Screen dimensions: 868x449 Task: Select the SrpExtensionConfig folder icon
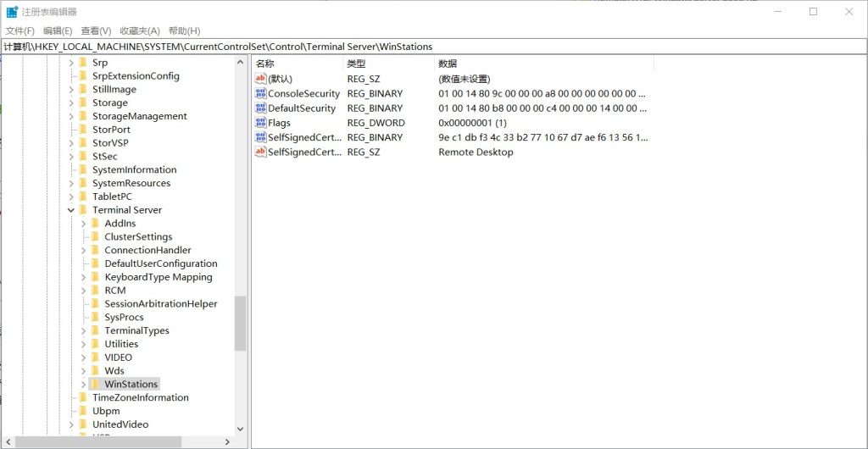(x=83, y=75)
